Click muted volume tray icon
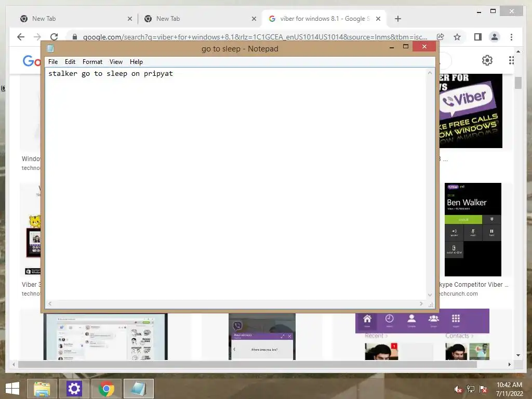The image size is (532, 399). tap(458, 389)
